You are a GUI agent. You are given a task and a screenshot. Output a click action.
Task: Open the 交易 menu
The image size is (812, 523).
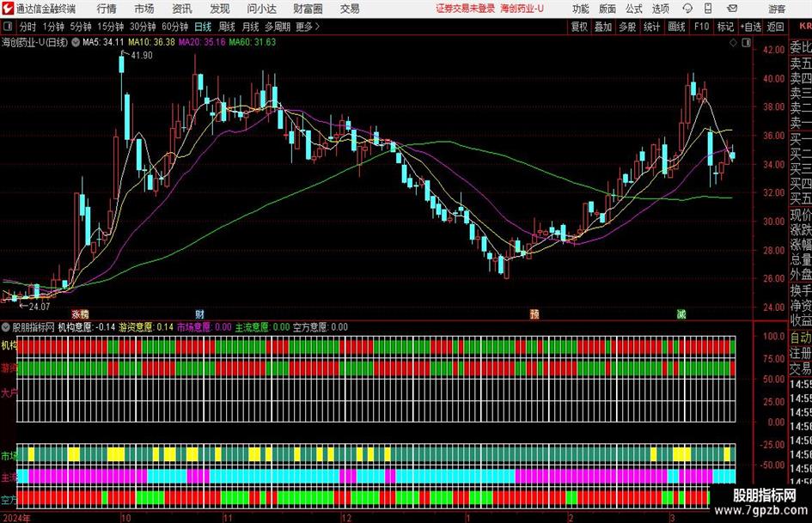[350, 9]
